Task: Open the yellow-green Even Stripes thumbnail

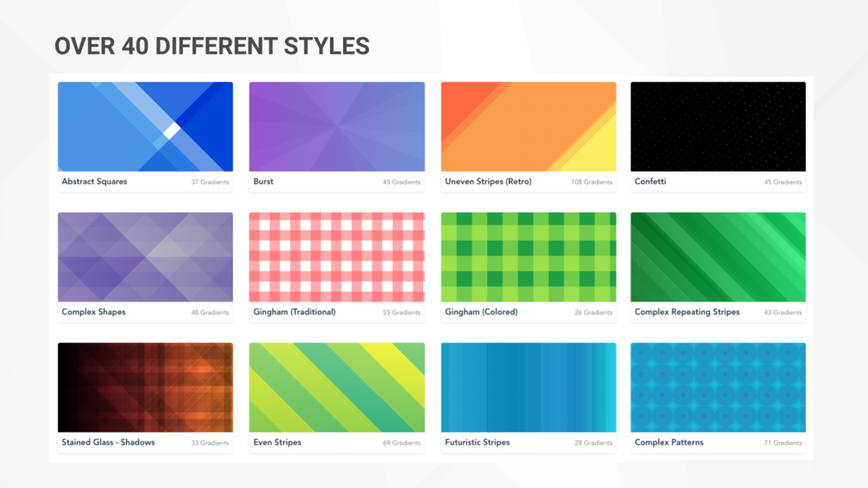Action: click(x=337, y=387)
